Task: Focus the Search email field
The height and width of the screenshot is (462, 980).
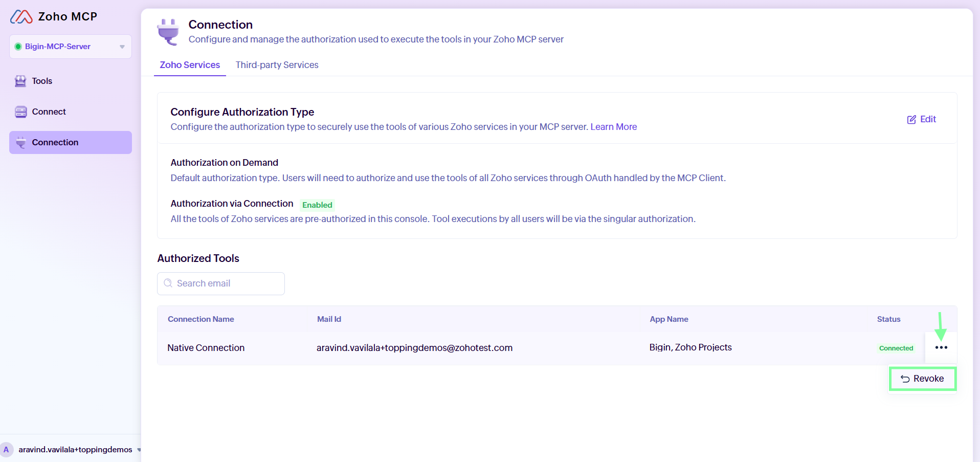Action: click(x=221, y=283)
